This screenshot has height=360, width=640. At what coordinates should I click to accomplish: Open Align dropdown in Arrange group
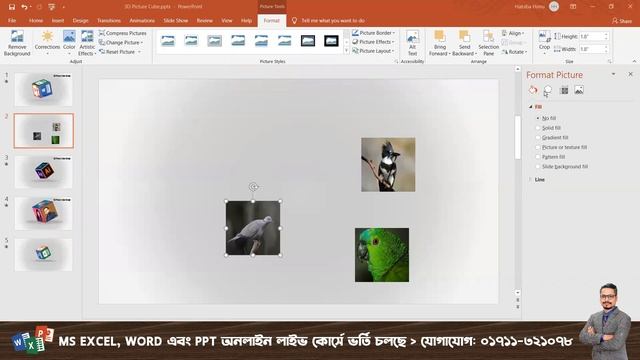point(513,33)
